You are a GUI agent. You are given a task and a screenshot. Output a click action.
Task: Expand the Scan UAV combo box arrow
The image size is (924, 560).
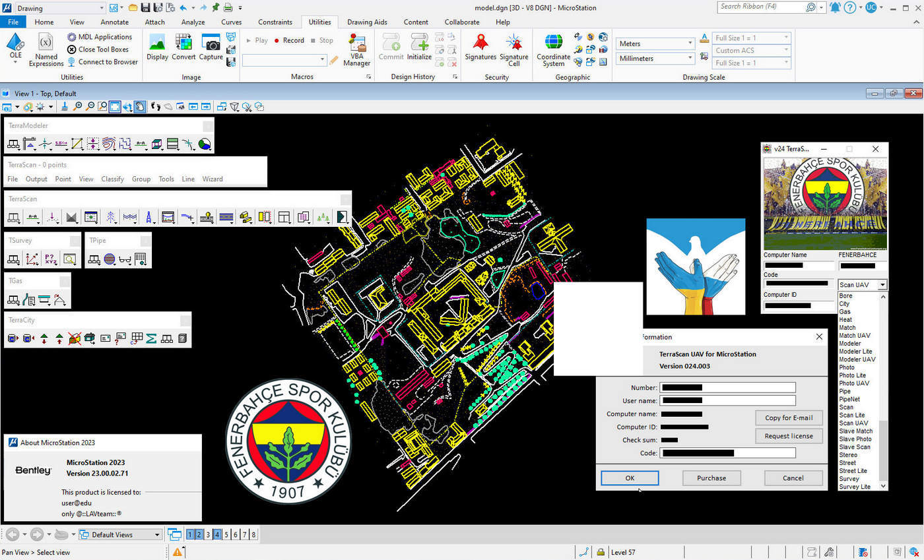882,284
